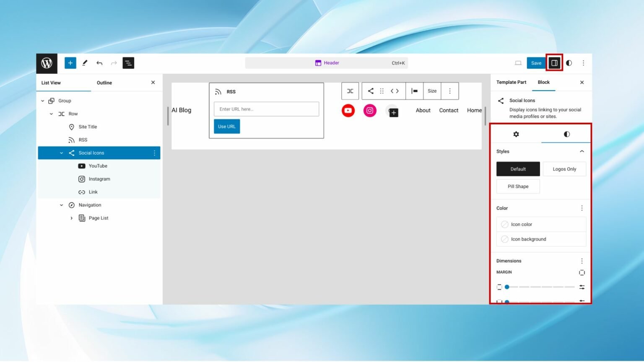644x362 pixels.
Task: Select the Logos Only style variation
Action: pyautogui.click(x=564, y=169)
